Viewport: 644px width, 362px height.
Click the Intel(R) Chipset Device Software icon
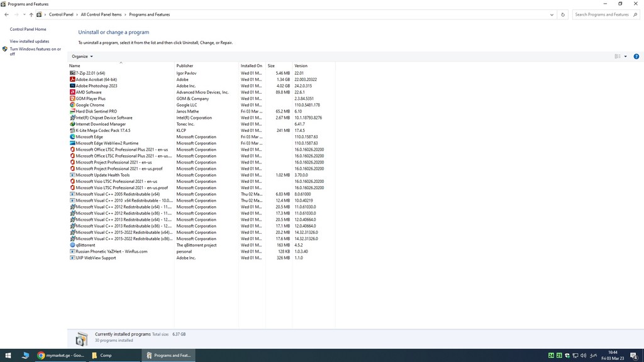coord(72,118)
